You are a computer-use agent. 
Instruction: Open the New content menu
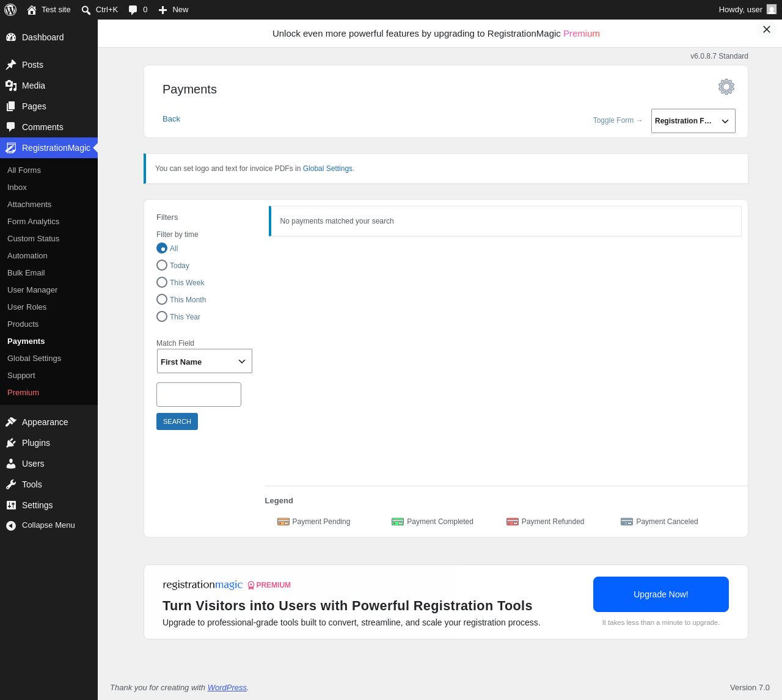click(x=174, y=10)
